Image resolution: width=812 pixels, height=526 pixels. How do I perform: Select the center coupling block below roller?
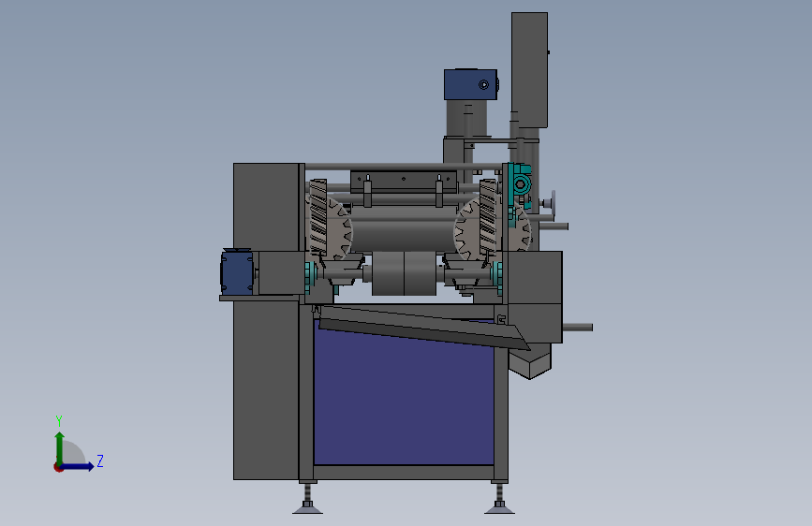tap(404, 273)
